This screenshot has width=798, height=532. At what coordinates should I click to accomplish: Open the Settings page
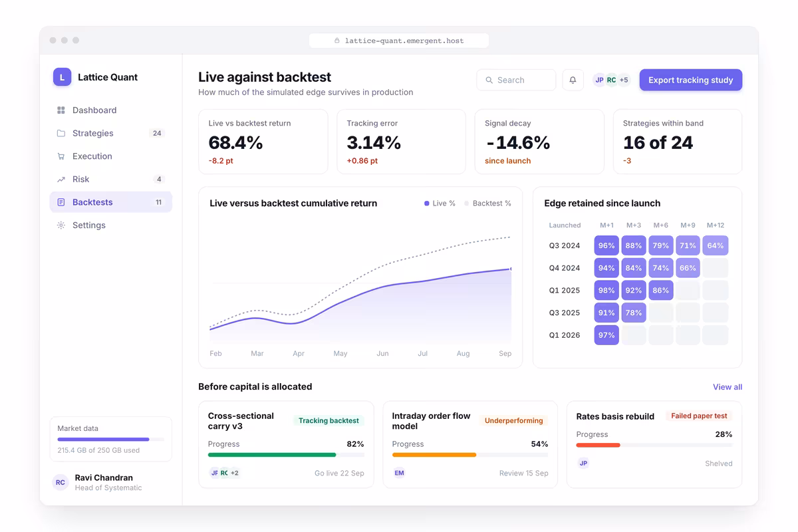[x=111, y=225]
